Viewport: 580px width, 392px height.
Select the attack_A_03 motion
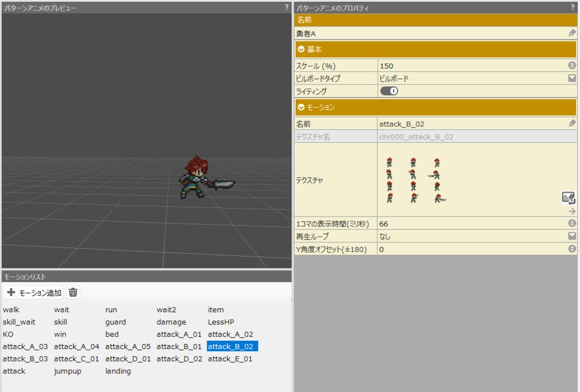25,346
